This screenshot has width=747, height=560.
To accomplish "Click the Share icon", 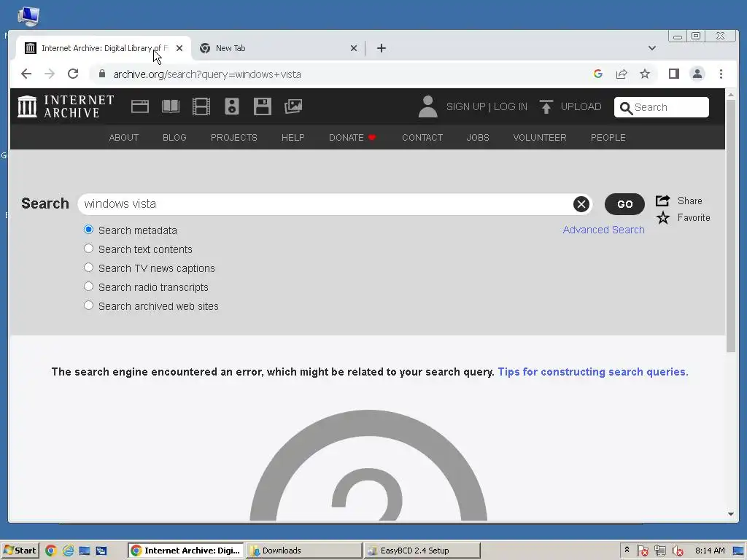I will (x=662, y=201).
